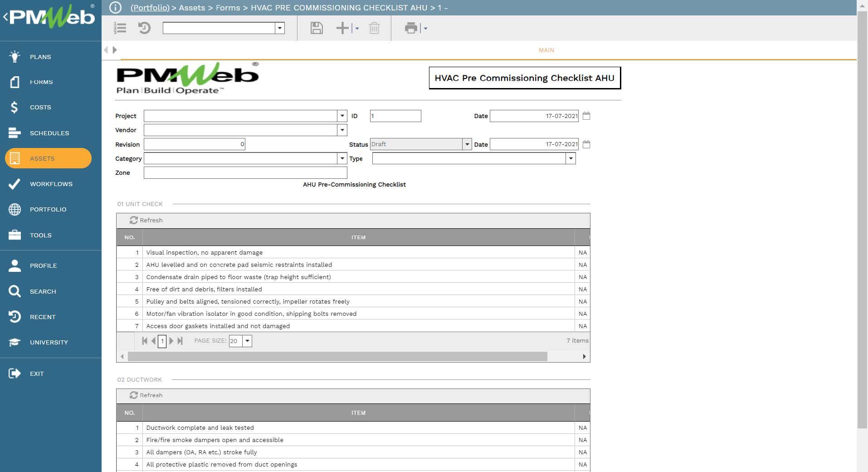Image resolution: width=868 pixels, height=472 pixels.
Task: Expand the Vendor dropdown
Action: (342, 130)
